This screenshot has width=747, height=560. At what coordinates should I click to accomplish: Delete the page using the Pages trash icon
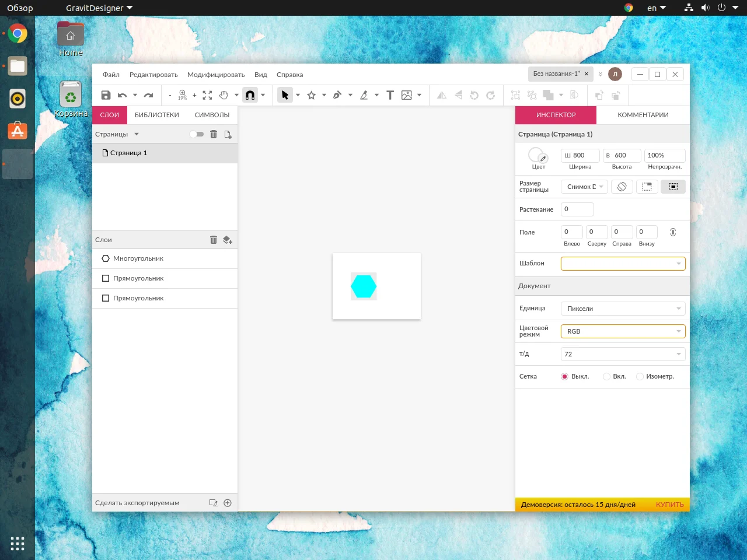tap(214, 134)
